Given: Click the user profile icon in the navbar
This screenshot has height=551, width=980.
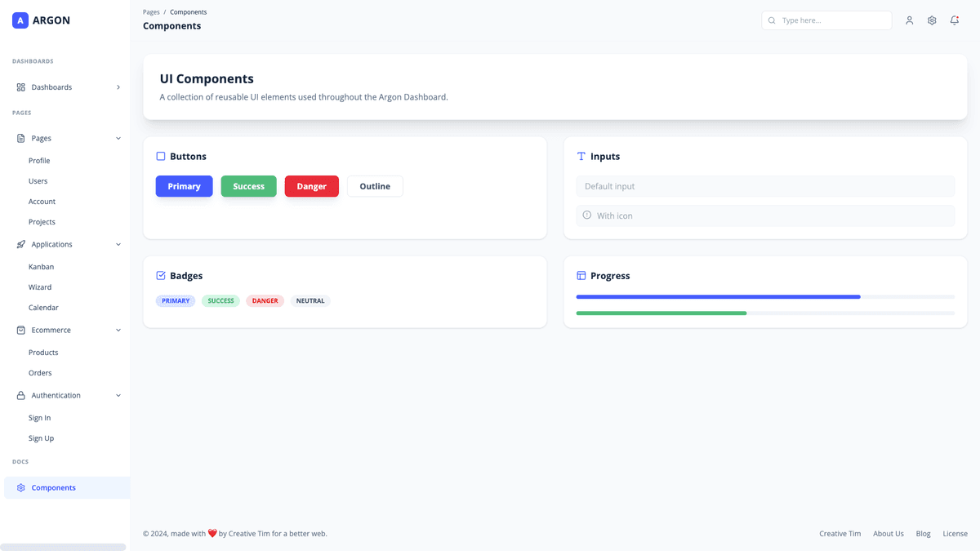Looking at the screenshot, I should click(x=909, y=20).
